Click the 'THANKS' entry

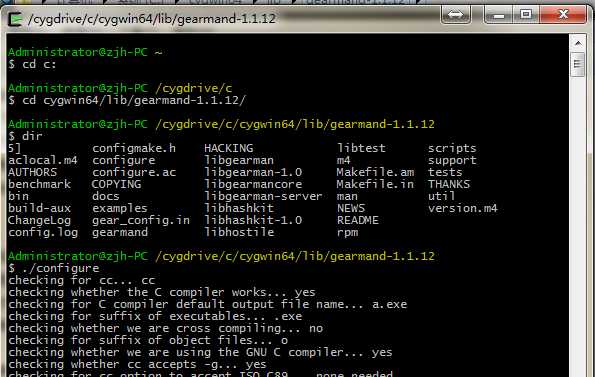449,184
